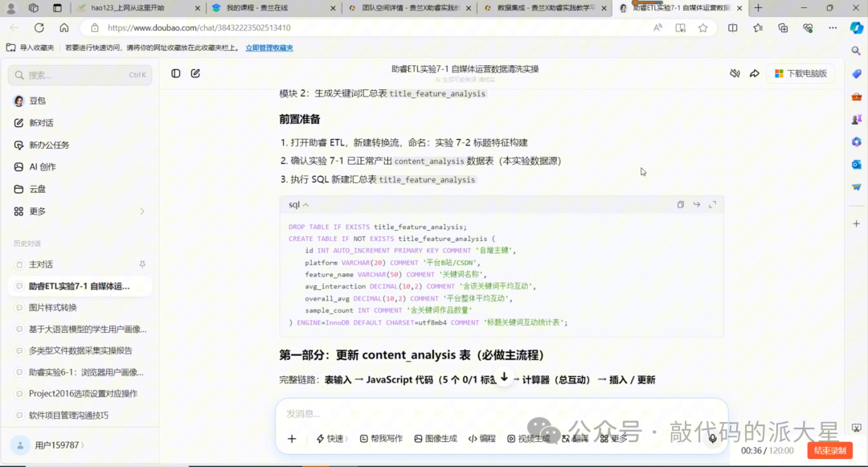This screenshot has height=467, width=868.
Task: Mute the read-aloud speaker icon
Action: pyautogui.click(x=735, y=73)
